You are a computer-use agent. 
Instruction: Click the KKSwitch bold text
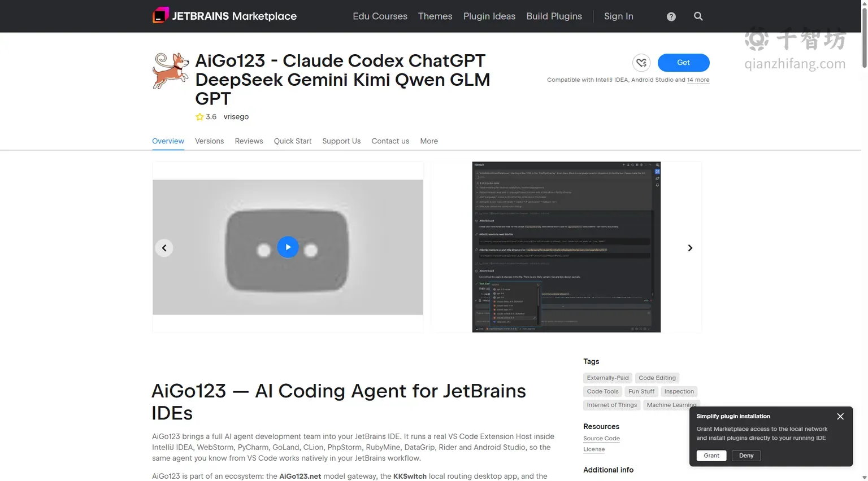pos(410,476)
